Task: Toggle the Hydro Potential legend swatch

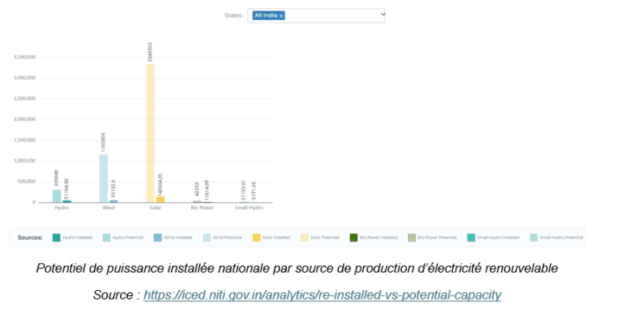Action: [106, 237]
